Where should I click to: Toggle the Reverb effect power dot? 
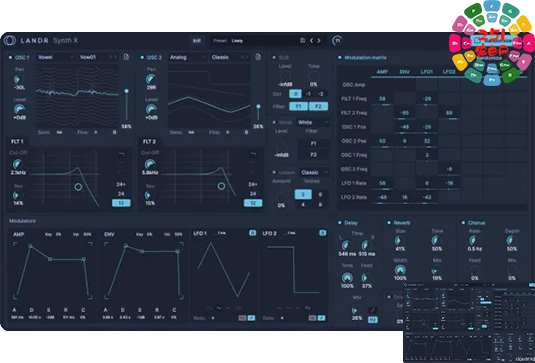[389, 223]
